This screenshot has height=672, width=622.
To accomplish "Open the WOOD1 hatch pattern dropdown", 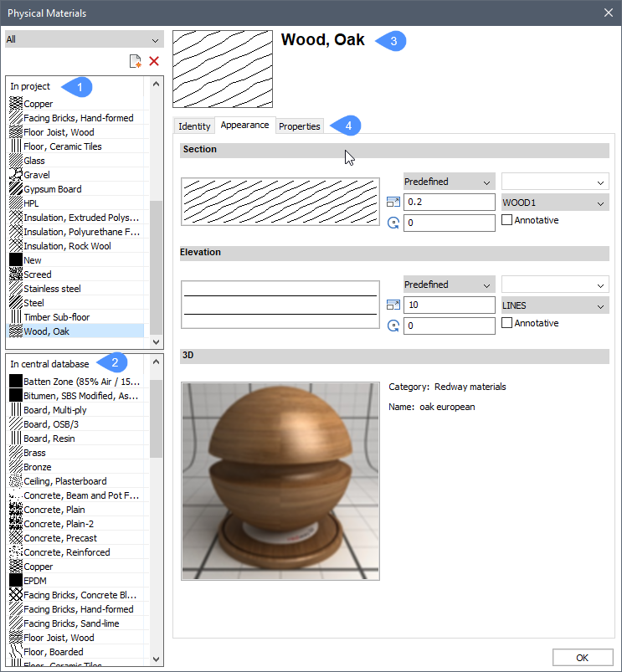I will [554, 203].
